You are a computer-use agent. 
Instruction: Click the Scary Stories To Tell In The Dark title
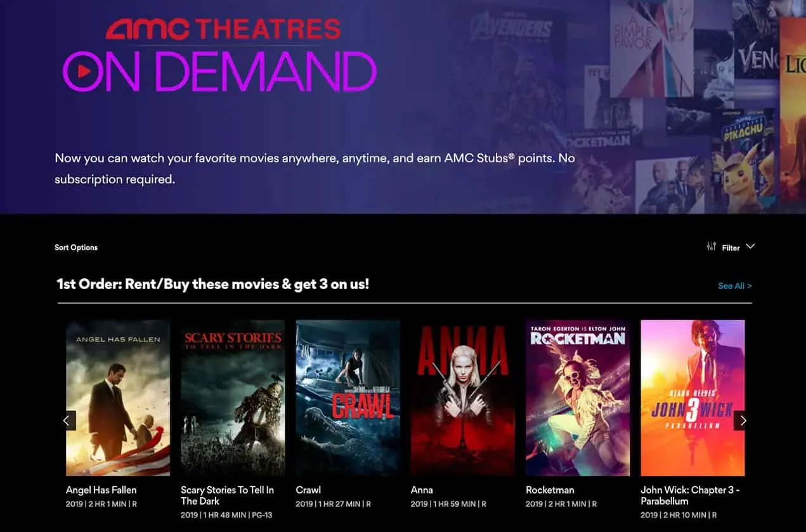coord(228,495)
